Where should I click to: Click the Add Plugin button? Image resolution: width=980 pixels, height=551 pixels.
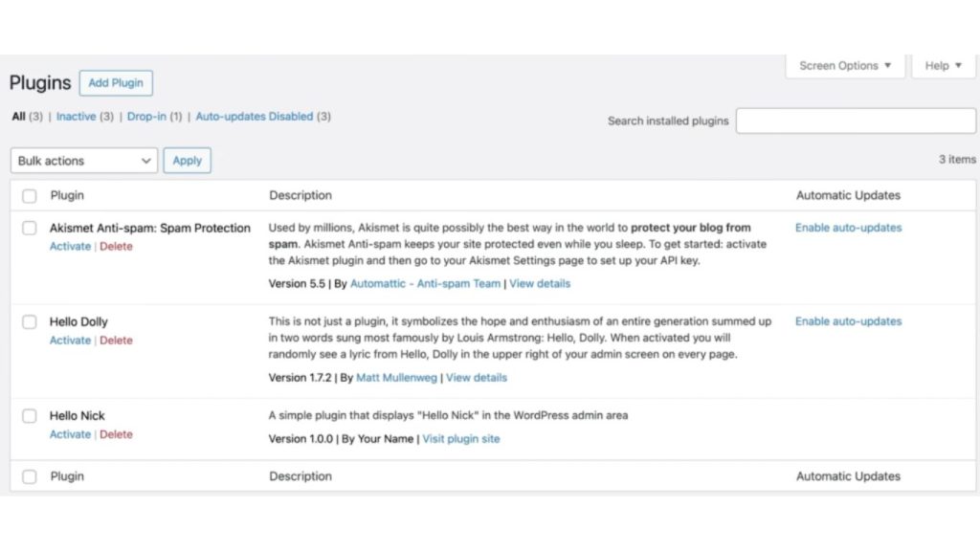[x=116, y=83]
